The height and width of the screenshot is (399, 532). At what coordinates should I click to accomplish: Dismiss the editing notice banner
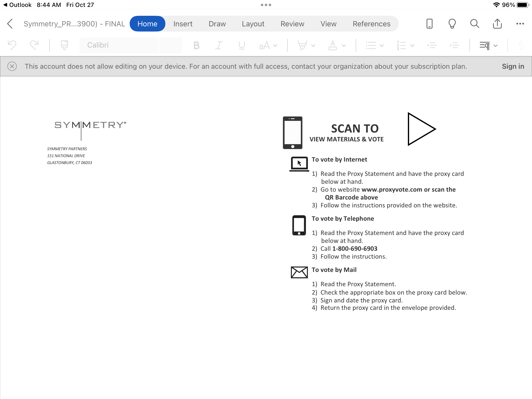pyautogui.click(x=12, y=66)
